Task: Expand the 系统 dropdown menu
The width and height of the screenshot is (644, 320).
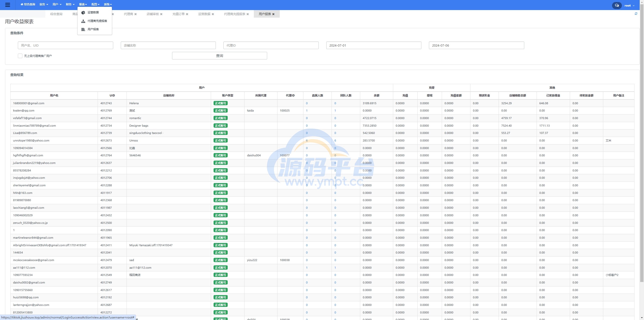Action: [108, 5]
